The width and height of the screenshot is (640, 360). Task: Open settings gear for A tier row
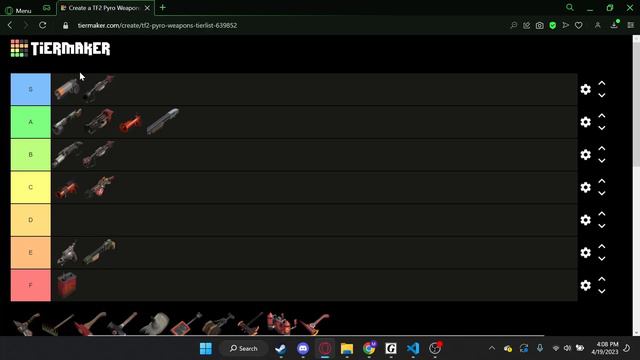(585, 122)
